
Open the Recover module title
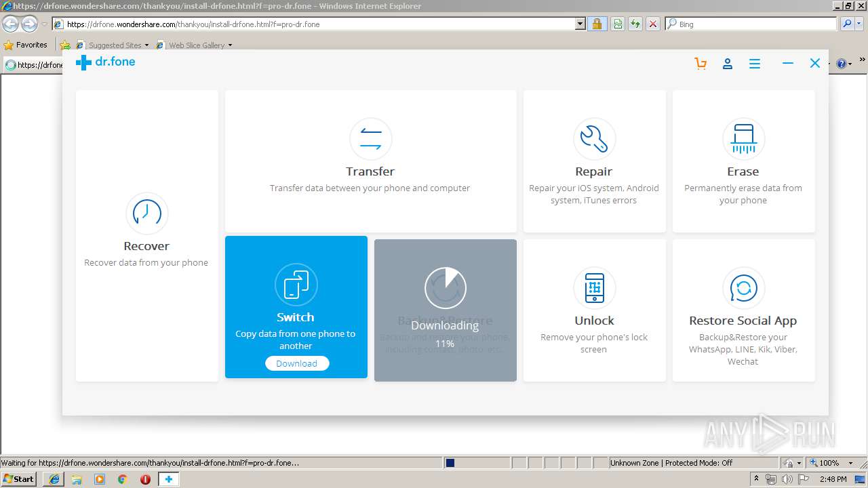146,246
